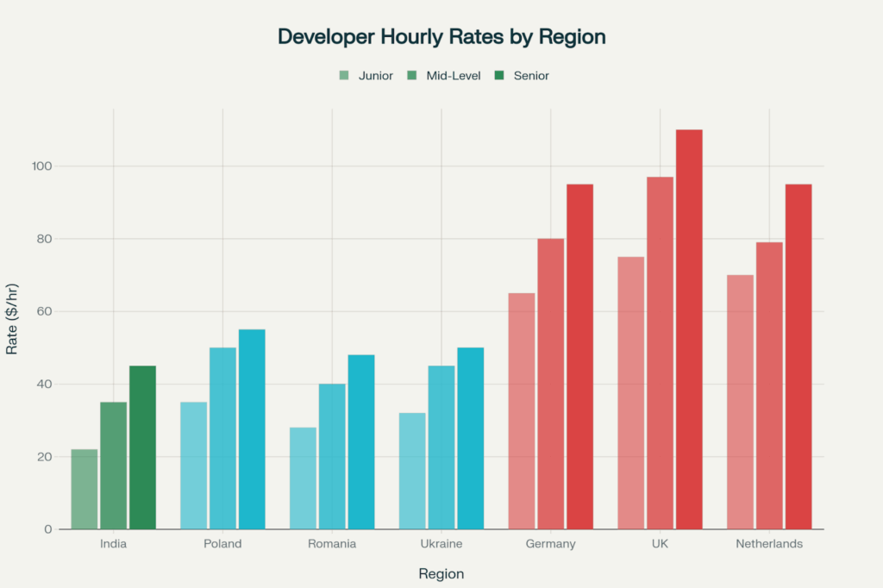Click the Netherlands Senior bar
The width and height of the screenshot is (883, 588).
click(798, 356)
